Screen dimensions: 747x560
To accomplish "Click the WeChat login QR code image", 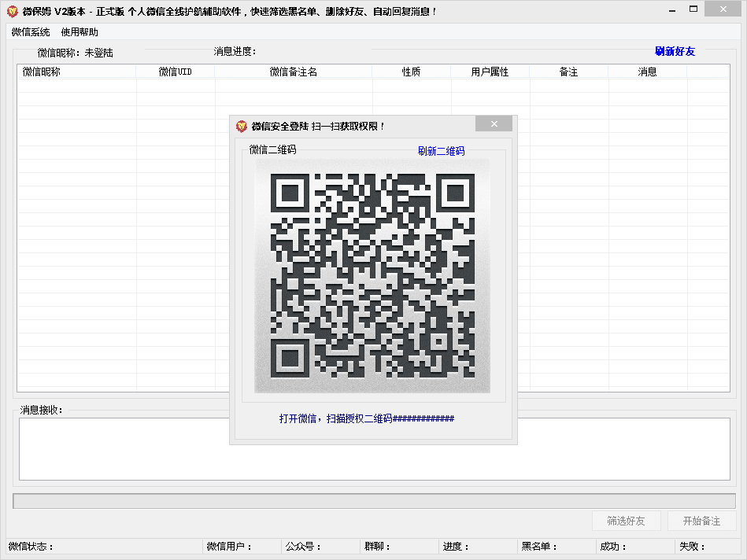I will tap(372, 276).
